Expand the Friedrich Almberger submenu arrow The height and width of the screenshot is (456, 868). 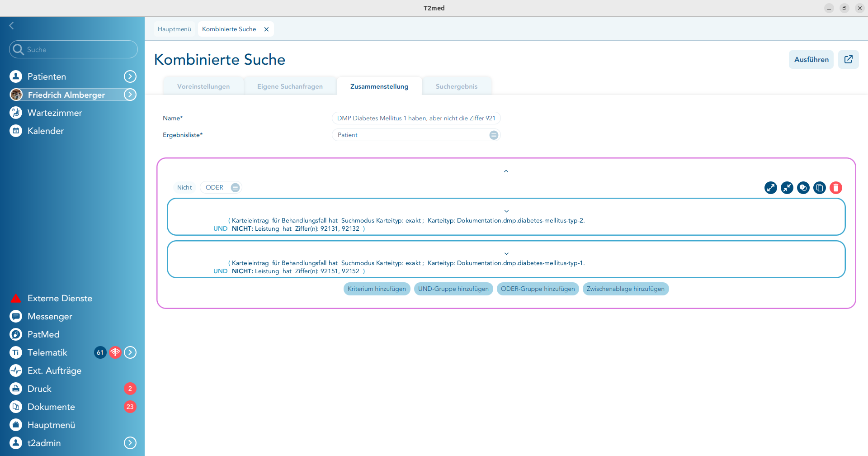pyautogui.click(x=130, y=95)
